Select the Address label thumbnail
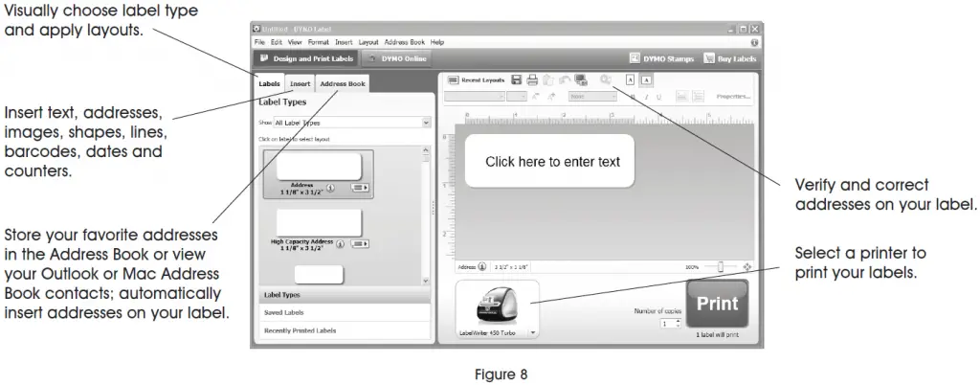980x385 pixels. pyautogui.click(x=319, y=167)
